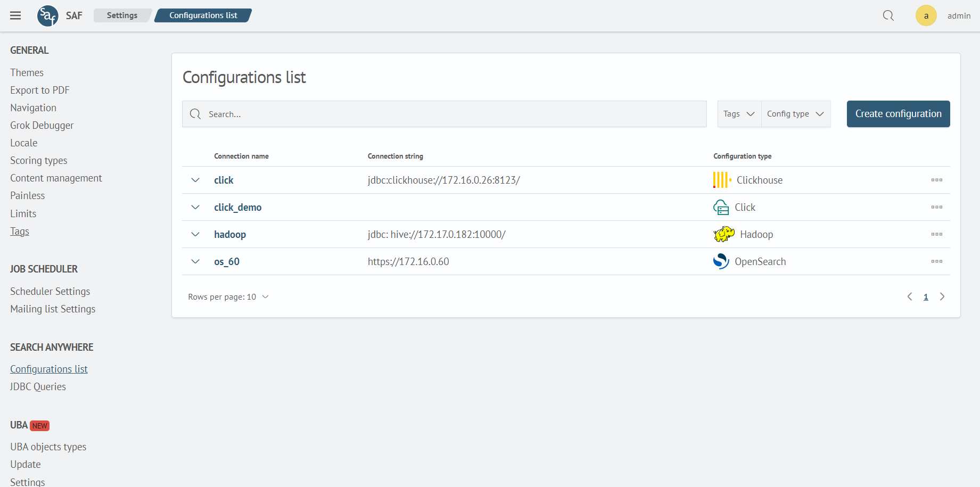The width and height of the screenshot is (980, 487).
Task: Expand the click_demo connection row
Action: (x=195, y=207)
